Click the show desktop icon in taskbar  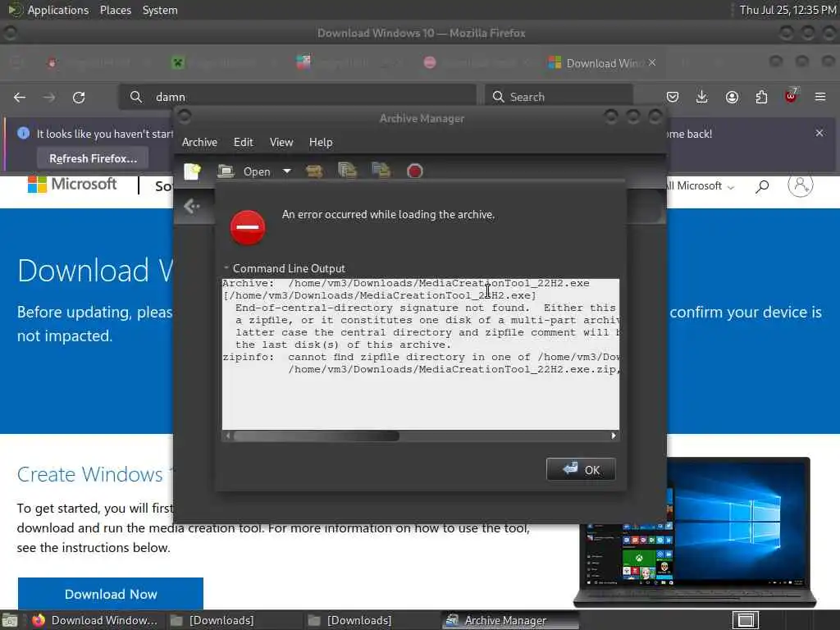(x=10, y=620)
